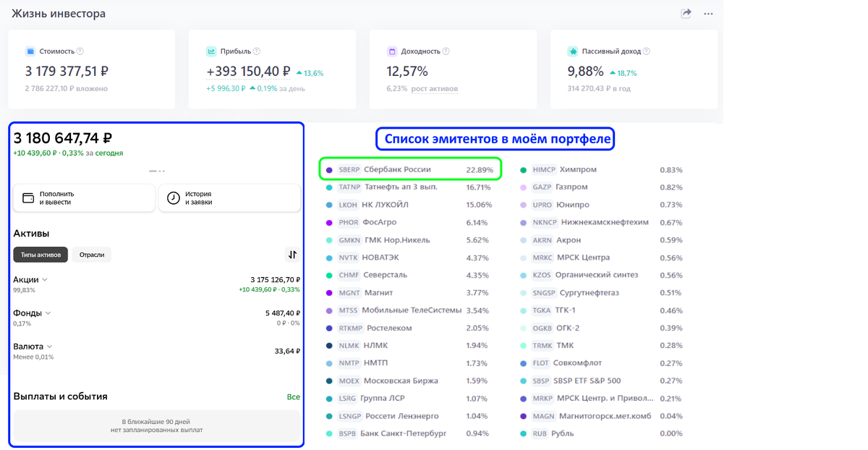Click Россети Ленэнерго in the list

pyautogui.click(x=401, y=416)
